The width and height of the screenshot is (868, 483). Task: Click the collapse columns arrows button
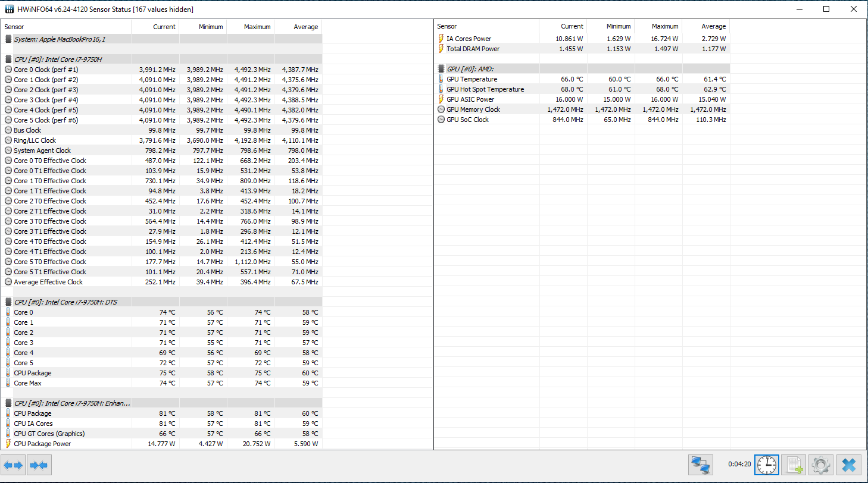(39, 465)
